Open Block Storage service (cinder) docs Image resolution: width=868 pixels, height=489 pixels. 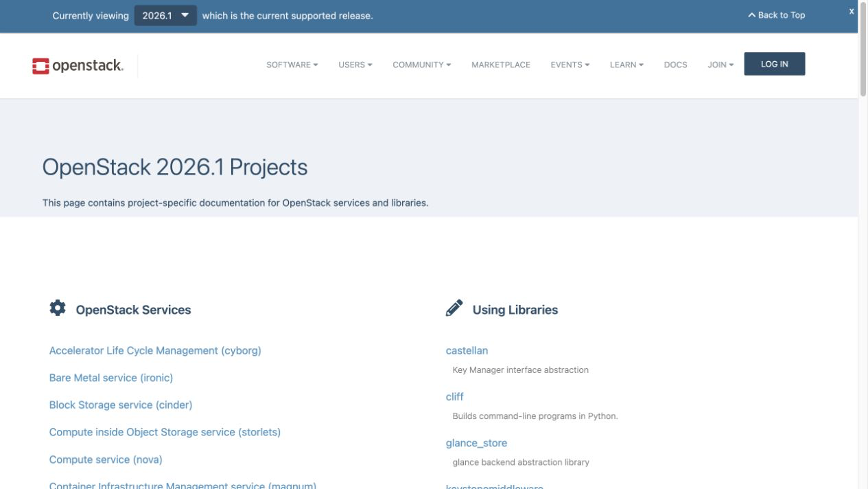click(x=121, y=405)
